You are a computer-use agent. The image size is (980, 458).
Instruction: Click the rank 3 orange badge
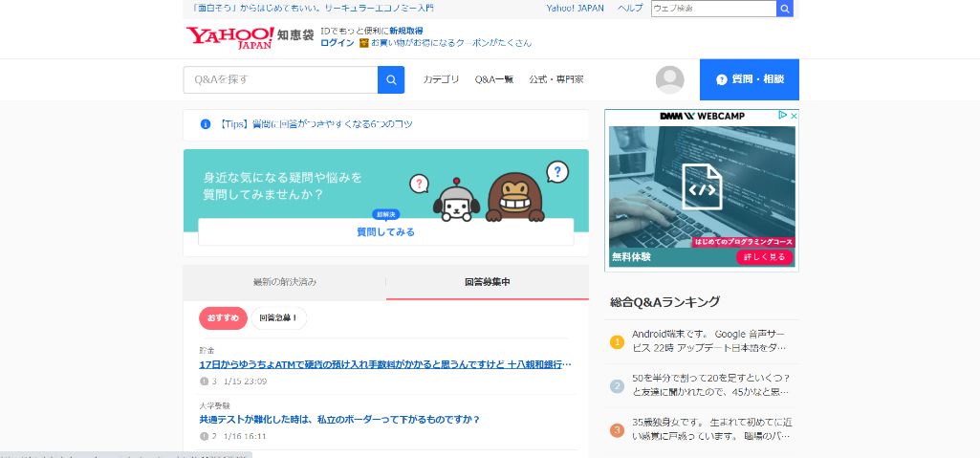pos(617,430)
